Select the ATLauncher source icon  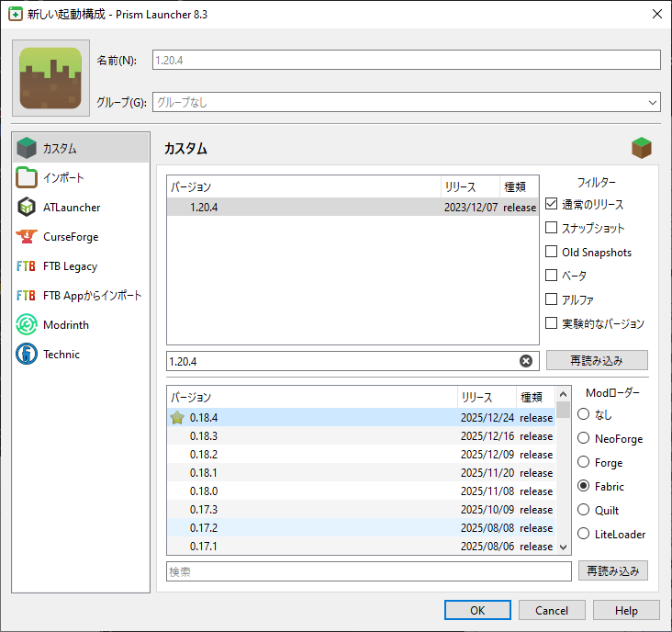click(27, 208)
